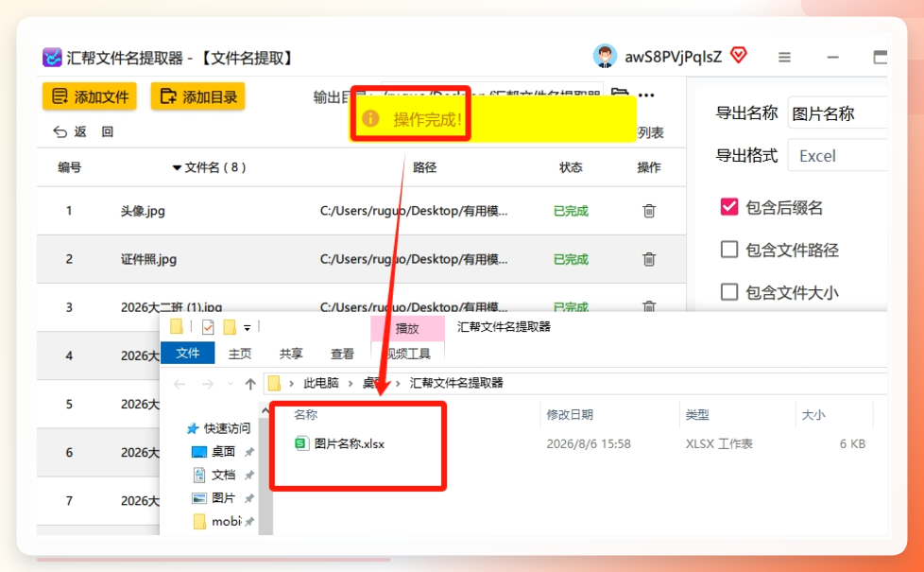924x572 pixels.
Task: Click the 大小 column header in Explorer
Action: point(813,414)
